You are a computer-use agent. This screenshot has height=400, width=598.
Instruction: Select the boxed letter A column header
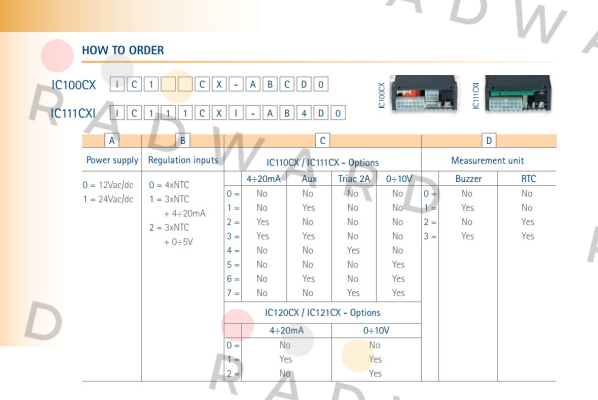(112, 141)
